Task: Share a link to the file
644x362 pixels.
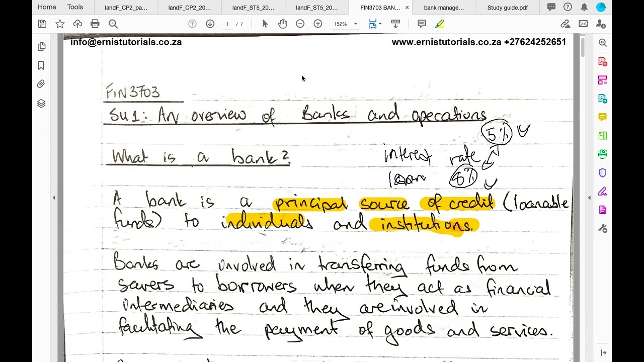Action: coord(566,24)
